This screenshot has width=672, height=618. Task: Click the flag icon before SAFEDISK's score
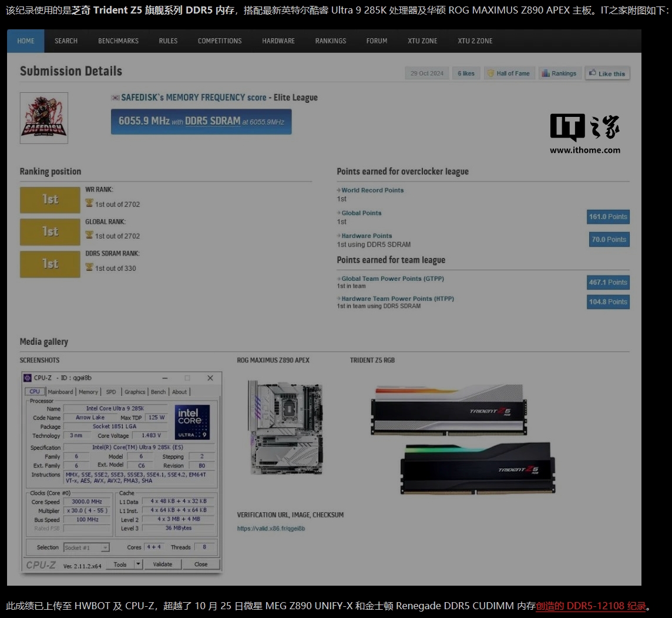click(x=115, y=98)
